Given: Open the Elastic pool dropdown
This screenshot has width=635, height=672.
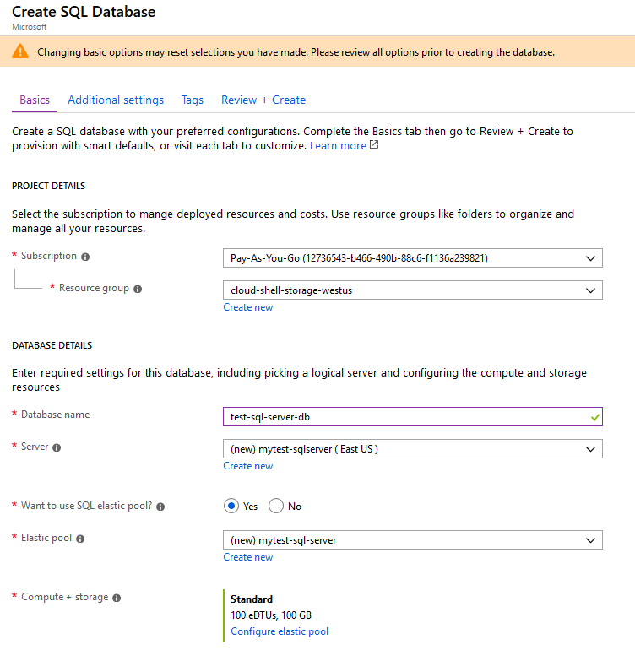Looking at the screenshot, I should 412,540.
